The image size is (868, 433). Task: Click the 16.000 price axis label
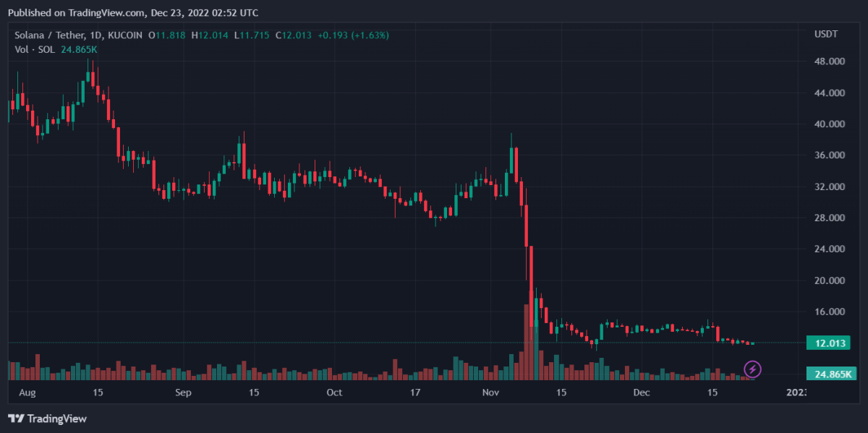click(830, 312)
